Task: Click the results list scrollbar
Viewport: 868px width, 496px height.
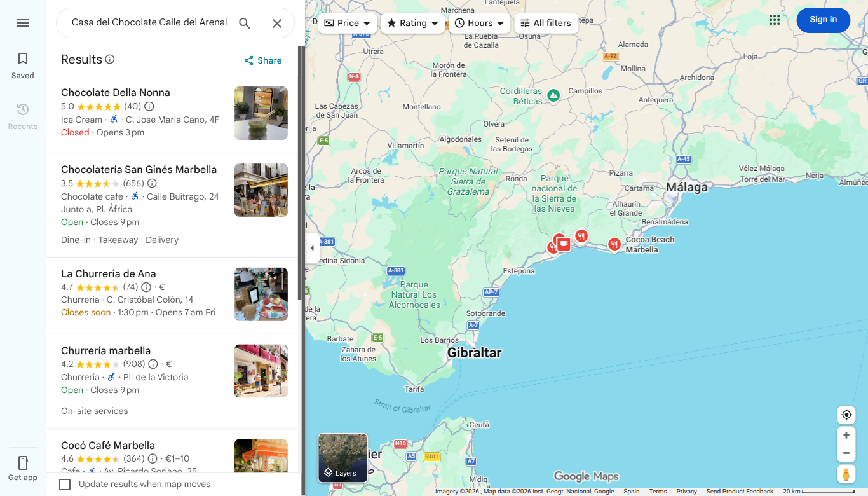Action: point(300,173)
